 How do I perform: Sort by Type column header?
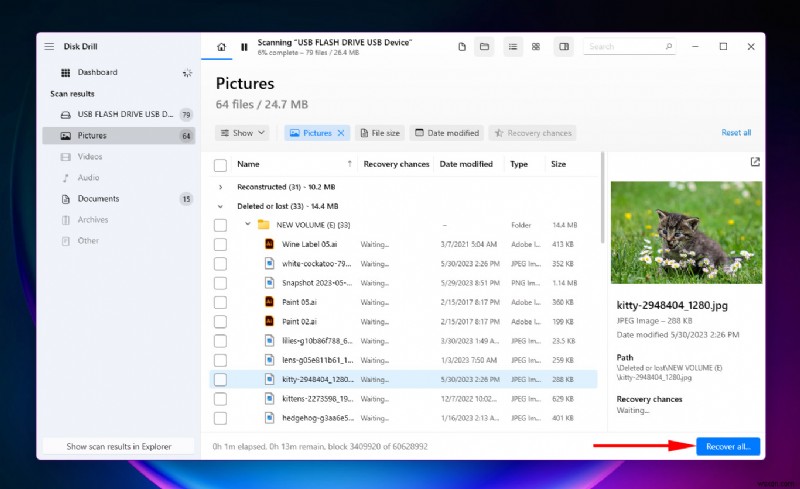point(518,164)
